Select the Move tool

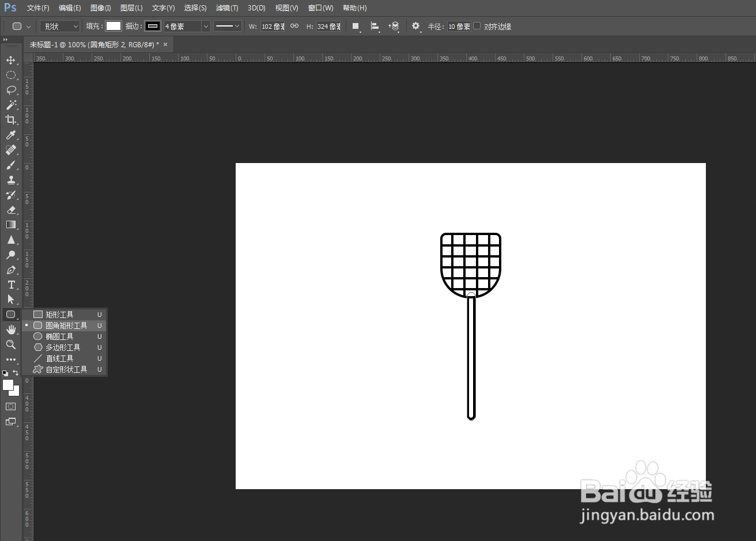[x=11, y=60]
